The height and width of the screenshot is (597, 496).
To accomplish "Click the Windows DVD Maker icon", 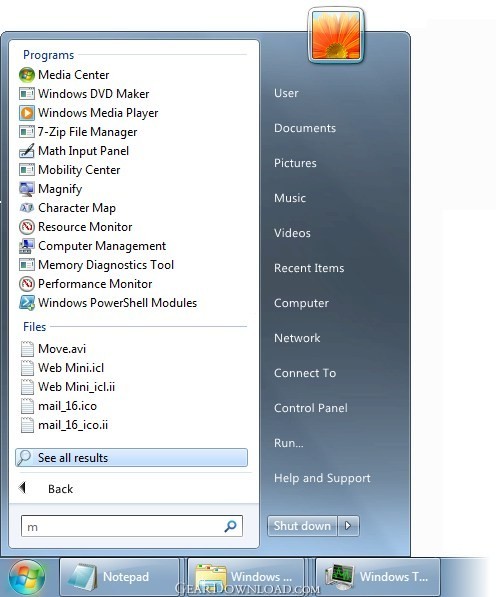I will 27,94.
